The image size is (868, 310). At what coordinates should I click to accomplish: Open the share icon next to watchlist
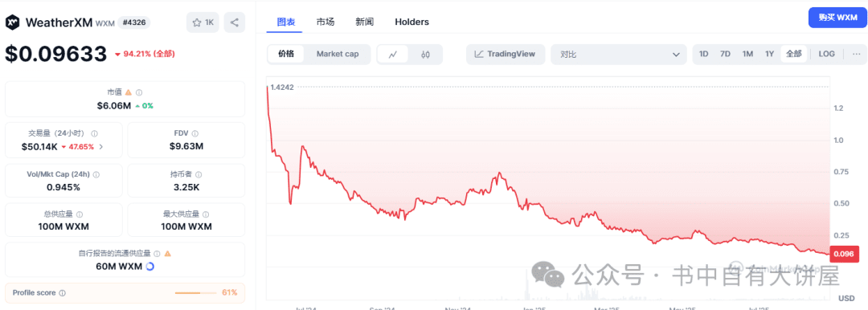[x=234, y=22]
